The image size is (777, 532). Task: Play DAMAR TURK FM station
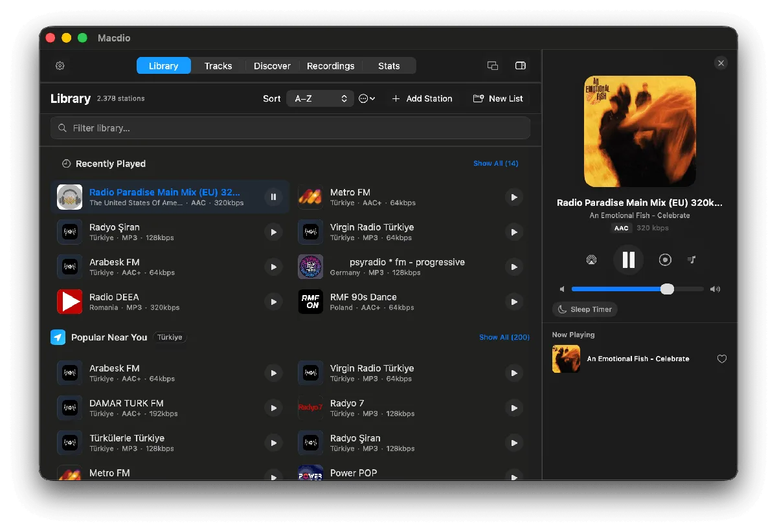click(x=273, y=408)
